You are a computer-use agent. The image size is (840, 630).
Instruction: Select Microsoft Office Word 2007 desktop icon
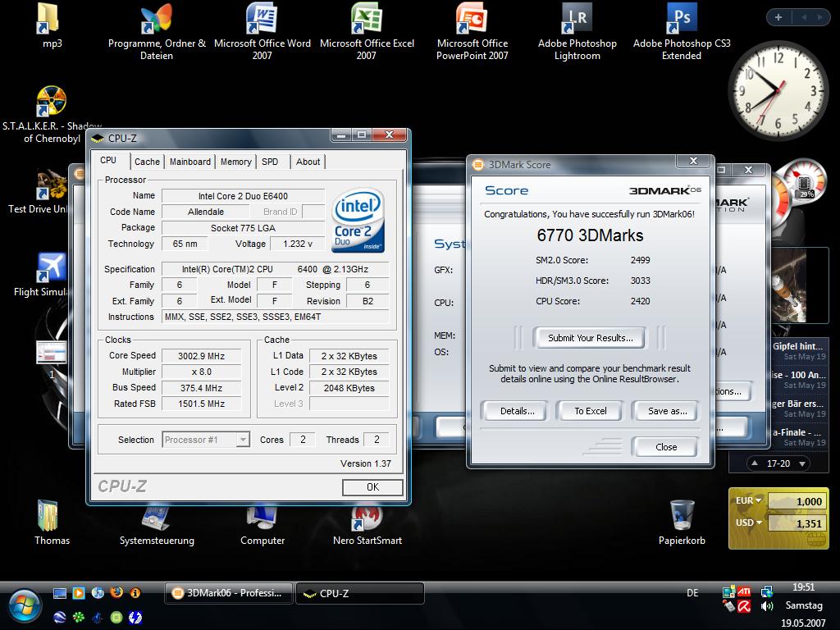(262, 31)
